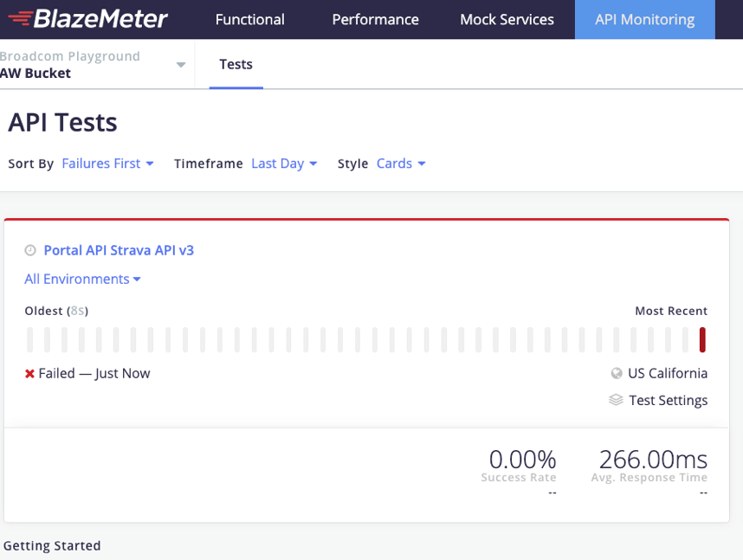Click the Failed — Just Now status text

[94, 373]
